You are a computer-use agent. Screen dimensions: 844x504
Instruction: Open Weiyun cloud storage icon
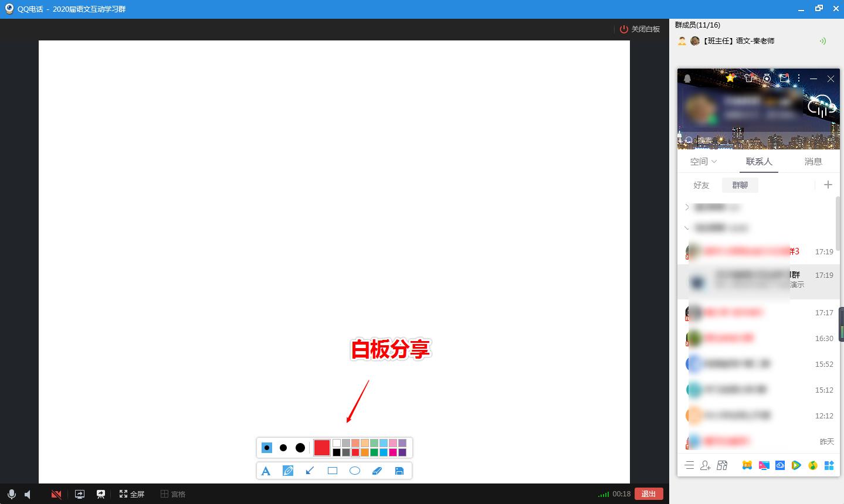pyautogui.click(x=780, y=465)
